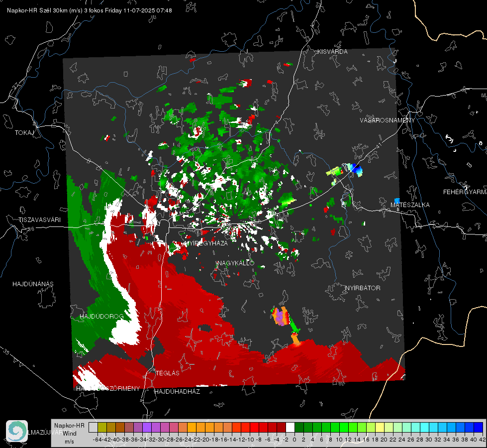The height and width of the screenshot is (448, 487).
Task: Select the VÁSÁROSNAMÉNY city label
Action: 388,120
